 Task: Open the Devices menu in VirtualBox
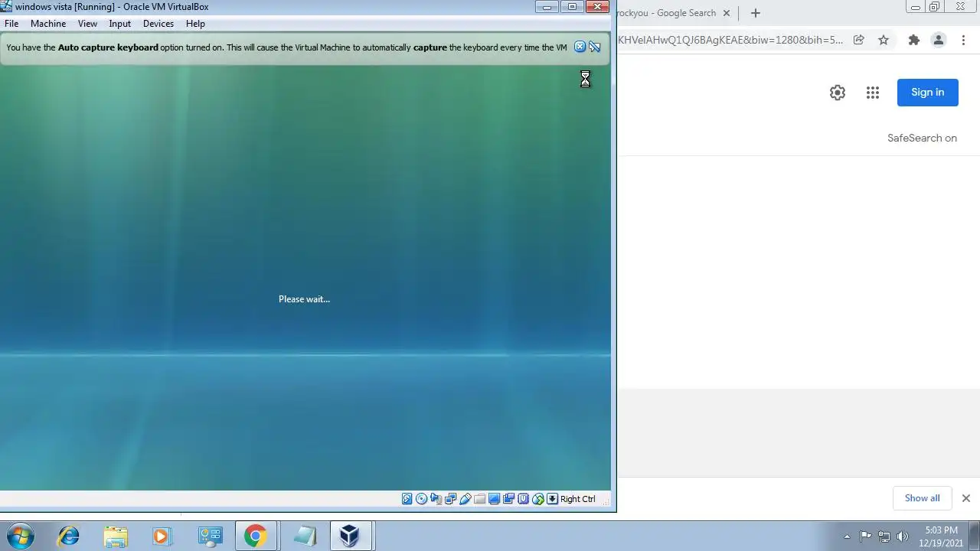point(158,24)
